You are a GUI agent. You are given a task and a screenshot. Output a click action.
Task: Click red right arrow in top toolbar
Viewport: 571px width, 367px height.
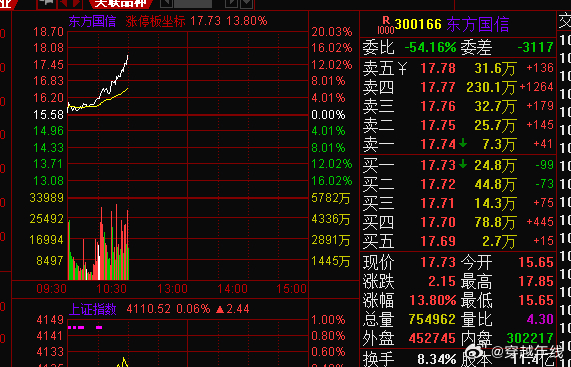[76, 3]
